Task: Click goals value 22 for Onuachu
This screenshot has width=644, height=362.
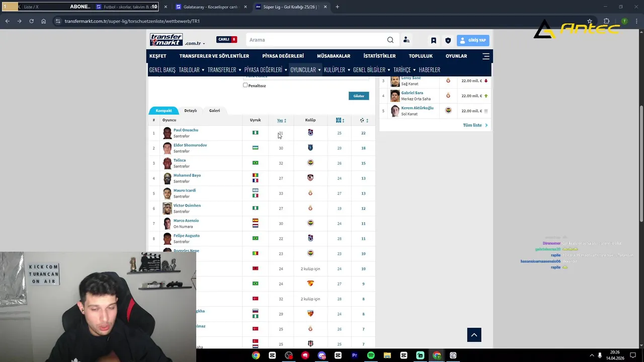Action: pos(363,133)
